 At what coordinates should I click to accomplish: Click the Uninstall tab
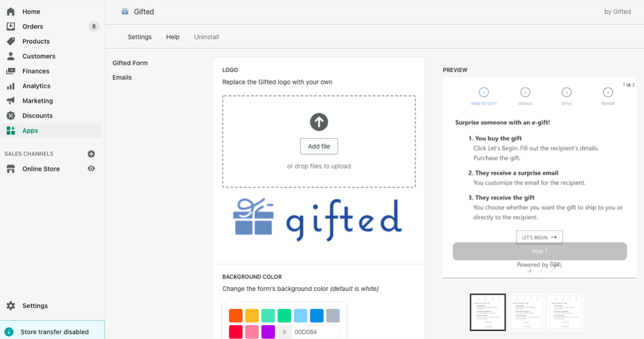(207, 37)
